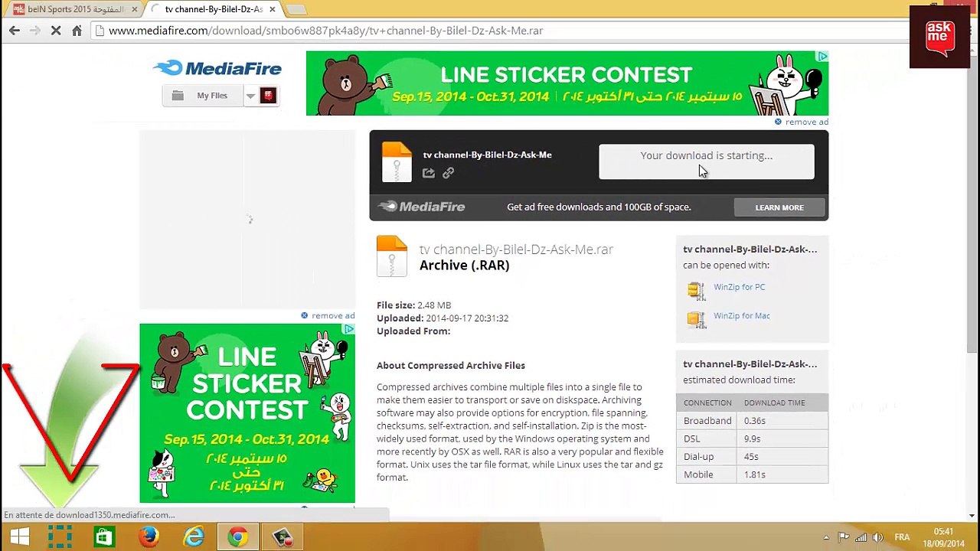
Task: Click the AdChoices icon on the side ad
Action: coord(349,329)
